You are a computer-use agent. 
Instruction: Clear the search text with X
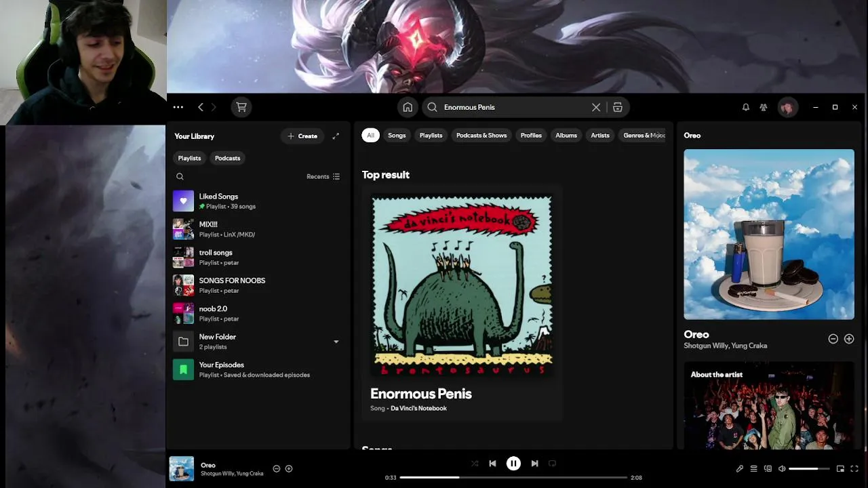point(596,107)
